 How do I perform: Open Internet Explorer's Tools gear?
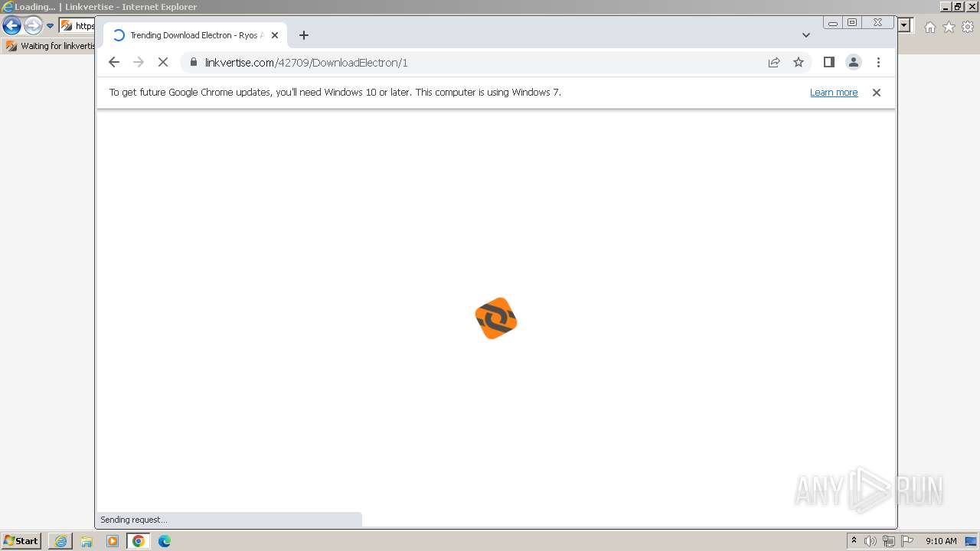coord(968,27)
